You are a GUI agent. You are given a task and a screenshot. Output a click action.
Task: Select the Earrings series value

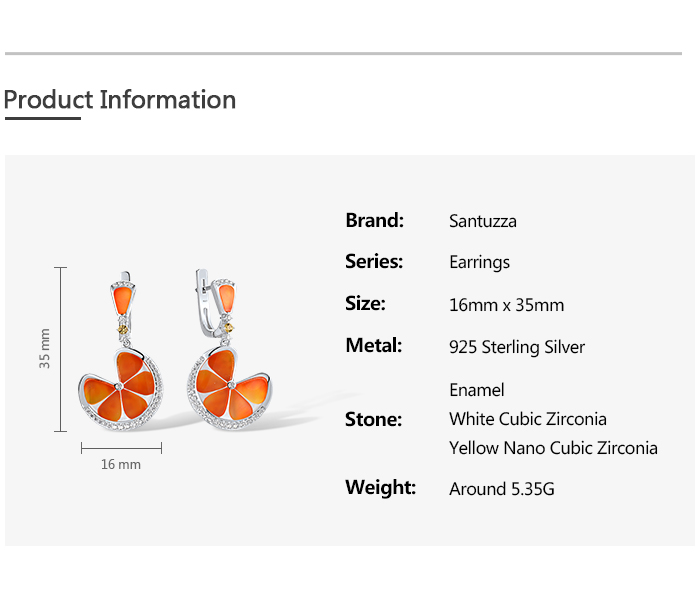pyautogui.click(x=480, y=262)
